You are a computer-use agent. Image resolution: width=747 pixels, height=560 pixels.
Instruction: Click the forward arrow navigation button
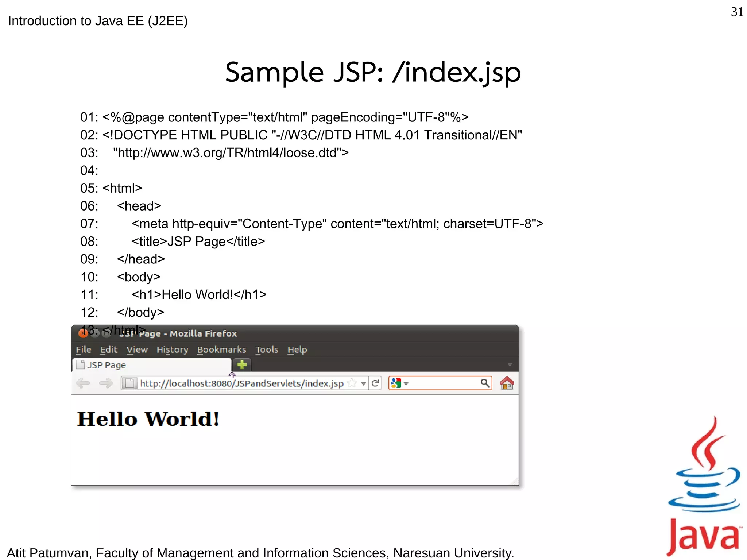(106, 383)
